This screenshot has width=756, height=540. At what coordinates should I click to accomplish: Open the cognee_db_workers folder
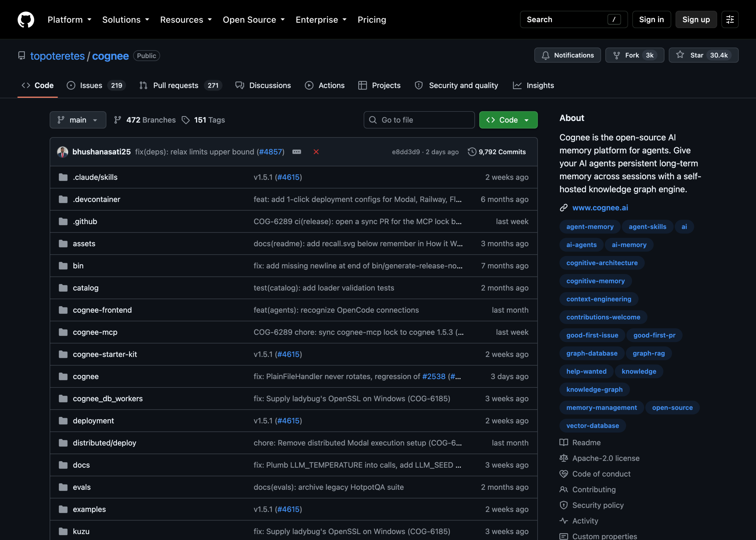coord(108,399)
